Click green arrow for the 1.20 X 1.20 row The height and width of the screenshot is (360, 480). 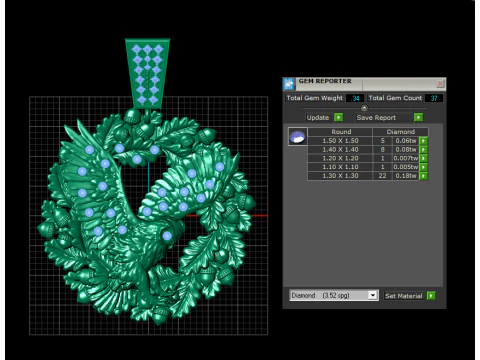click(x=423, y=158)
